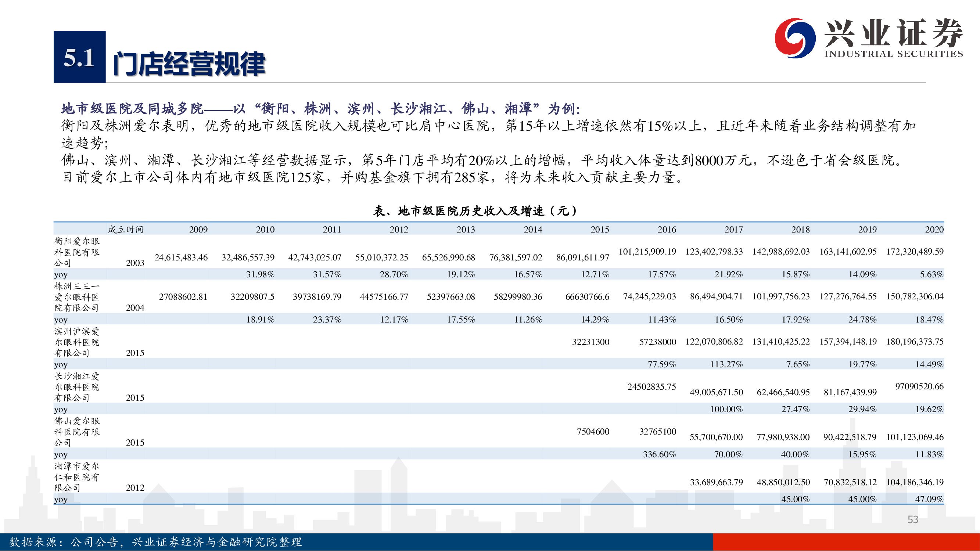The image size is (980, 551).
Task: Click the value 127,276,764.55
Action: [848, 296]
